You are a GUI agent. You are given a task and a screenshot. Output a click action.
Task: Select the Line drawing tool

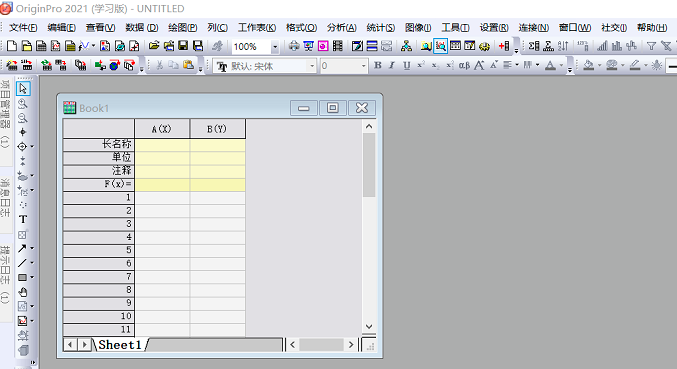(x=22, y=263)
